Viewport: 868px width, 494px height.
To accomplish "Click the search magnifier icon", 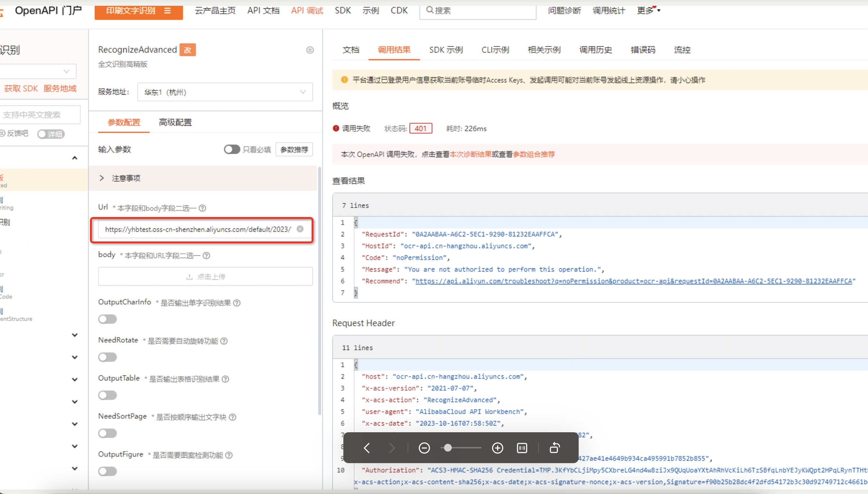I will click(x=429, y=10).
